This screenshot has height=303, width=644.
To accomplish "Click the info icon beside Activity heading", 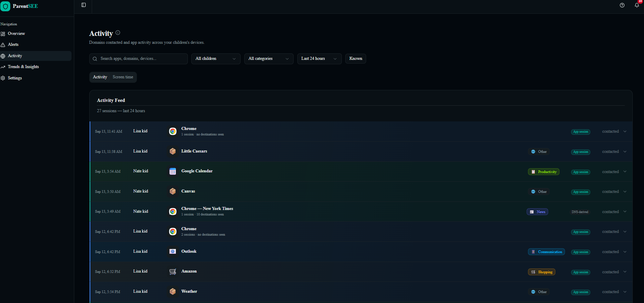I will click(118, 32).
